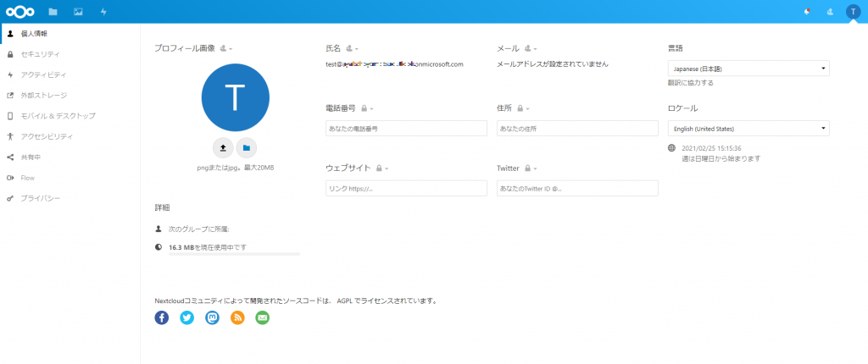Click the AGPL license link
This screenshot has width=868, height=364.
[344, 301]
